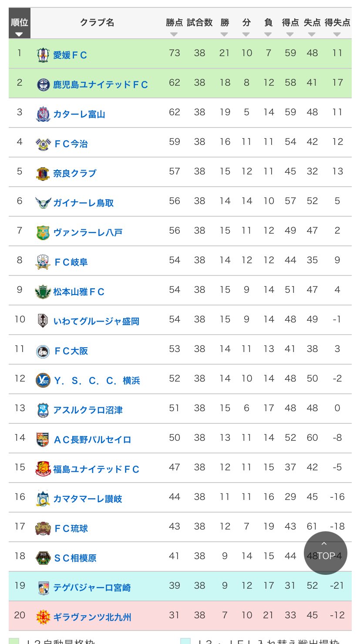Click the 松本山雅FC green crest
Screen dimensions: 360x644
[43, 292]
